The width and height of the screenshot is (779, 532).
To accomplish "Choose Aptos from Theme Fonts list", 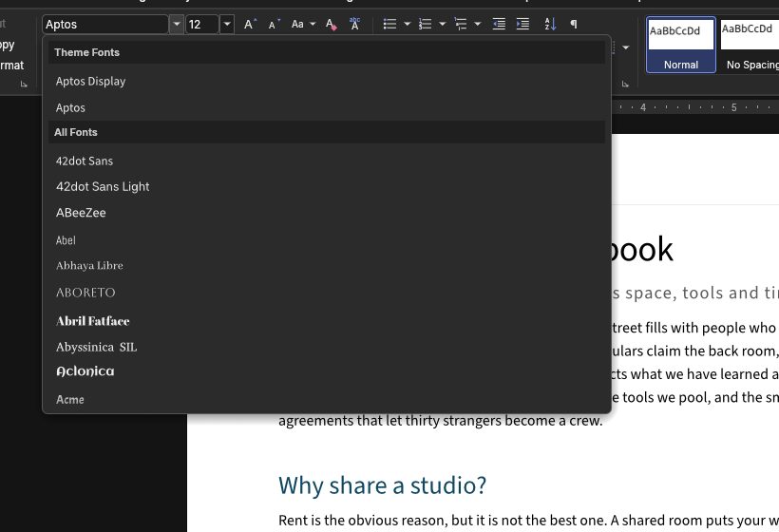I will point(327,107).
